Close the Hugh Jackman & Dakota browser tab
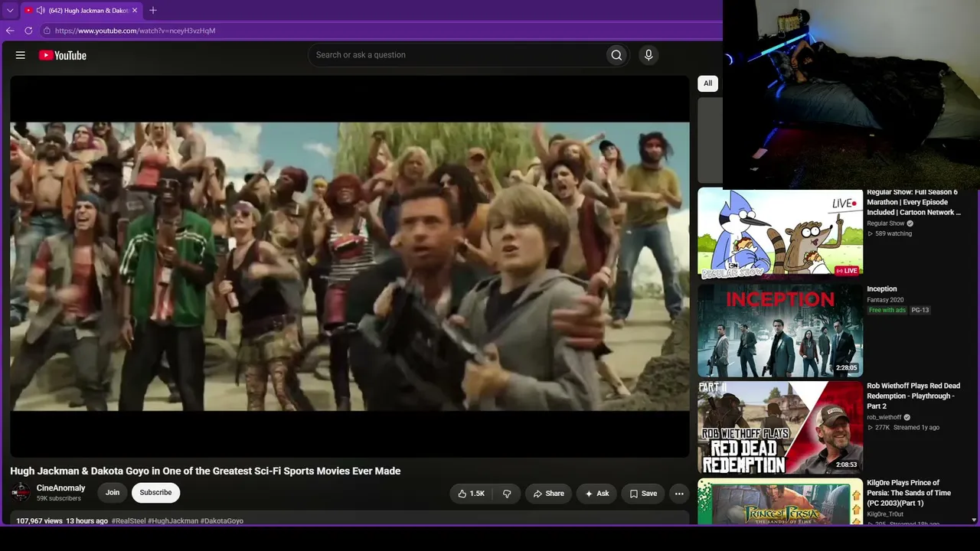The width and height of the screenshot is (980, 551). tap(135, 11)
